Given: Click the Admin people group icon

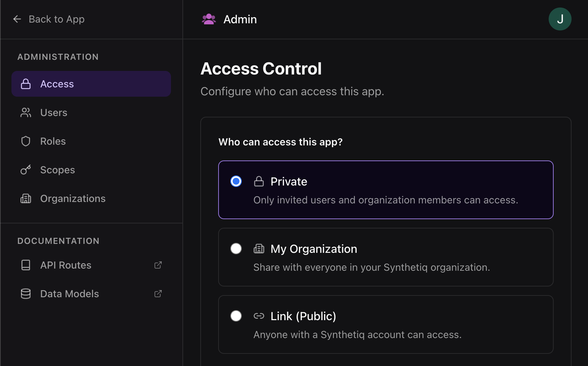Looking at the screenshot, I should tap(209, 19).
